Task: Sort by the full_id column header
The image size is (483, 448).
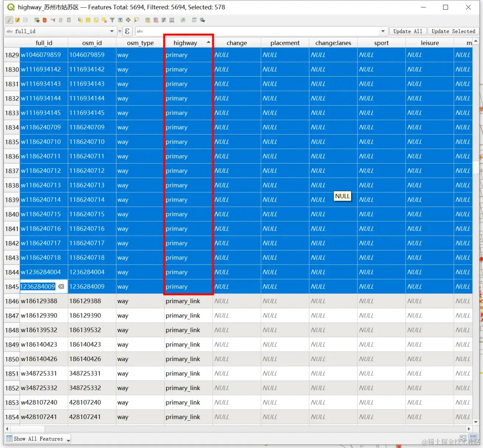Action: [x=44, y=43]
